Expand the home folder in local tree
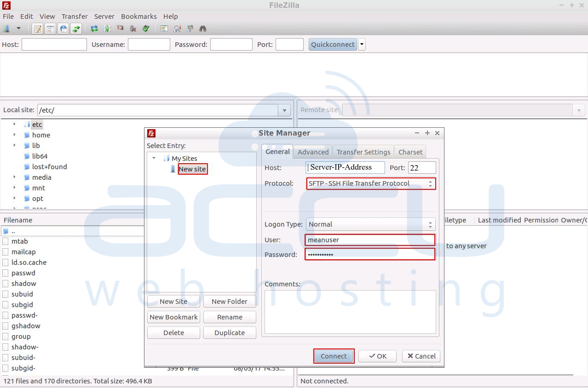Screen dimensions: 588x388 point(14,135)
